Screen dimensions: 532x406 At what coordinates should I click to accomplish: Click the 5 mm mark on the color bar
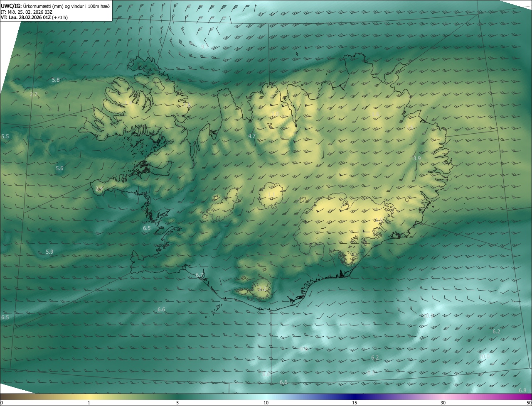click(177, 403)
